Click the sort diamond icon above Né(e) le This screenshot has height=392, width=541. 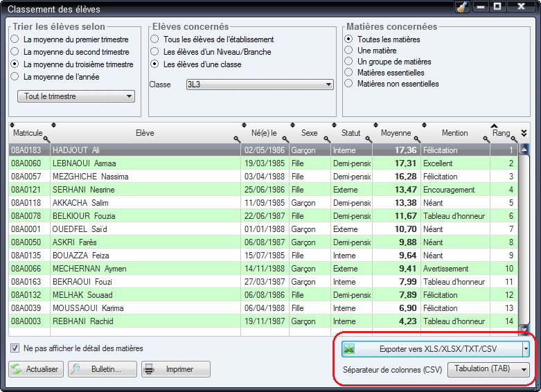tap(244, 125)
